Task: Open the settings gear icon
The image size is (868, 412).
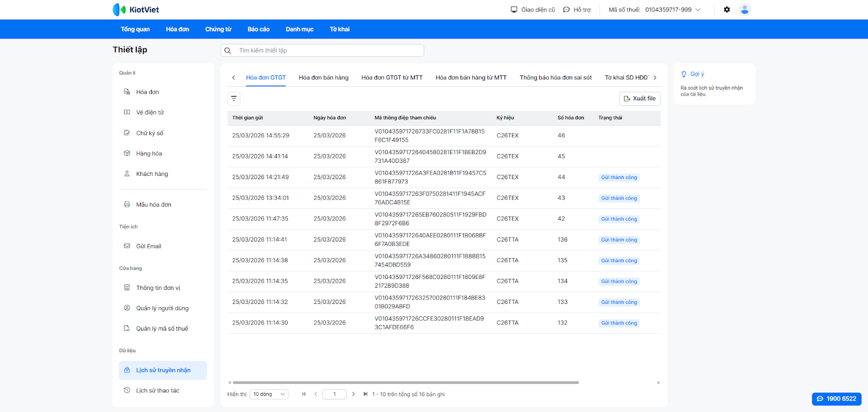Action: click(726, 10)
